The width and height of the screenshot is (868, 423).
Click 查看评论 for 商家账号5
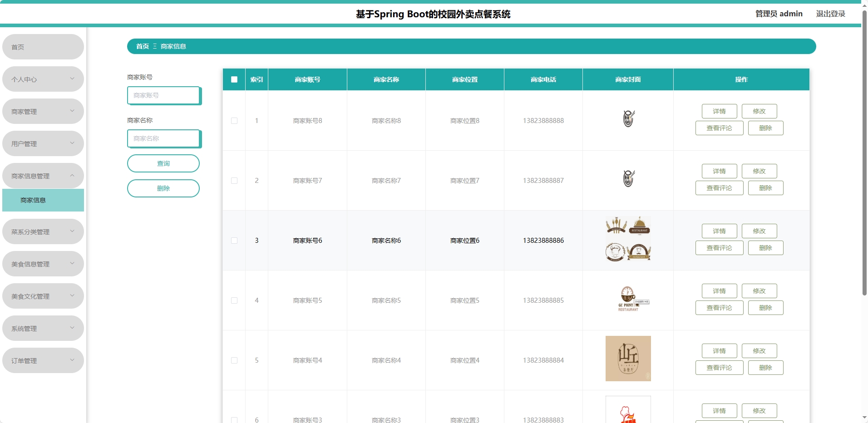pyautogui.click(x=719, y=308)
